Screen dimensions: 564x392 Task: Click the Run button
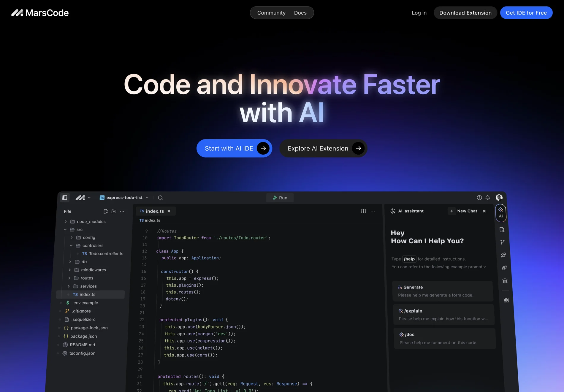[x=280, y=198]
